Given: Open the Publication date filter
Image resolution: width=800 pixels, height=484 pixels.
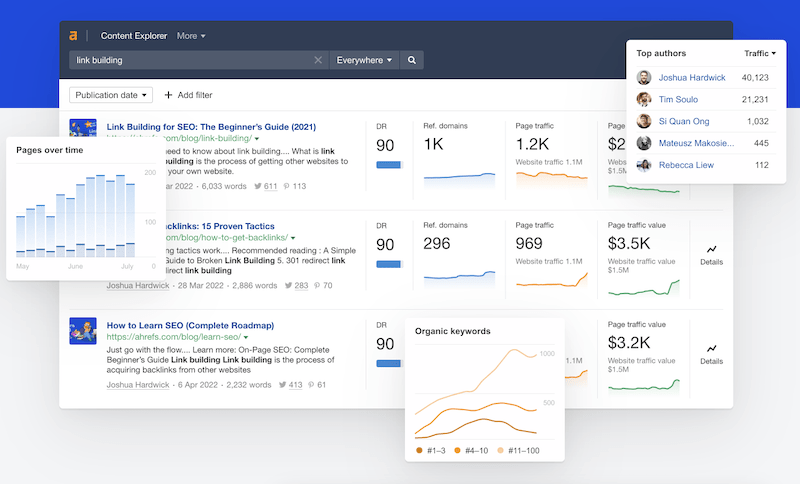Looking at the screenshot, I should tap(111, 95).
